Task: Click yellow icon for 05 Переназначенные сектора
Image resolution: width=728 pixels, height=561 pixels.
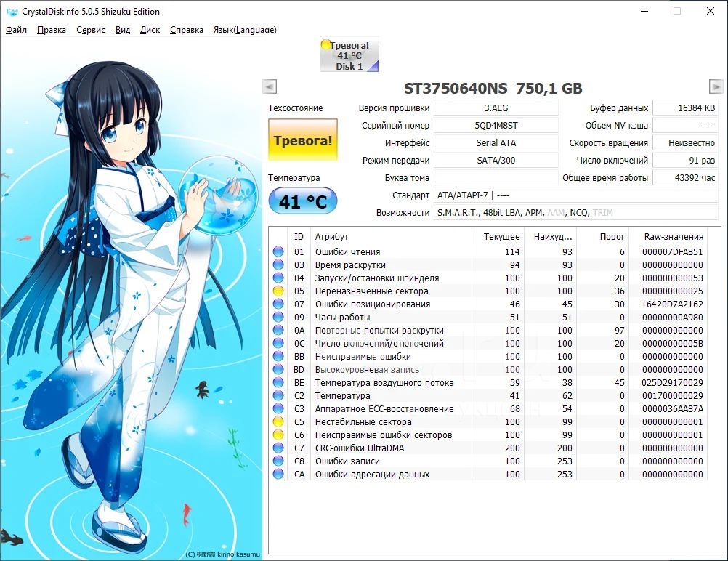Action: tap(278, 291)
